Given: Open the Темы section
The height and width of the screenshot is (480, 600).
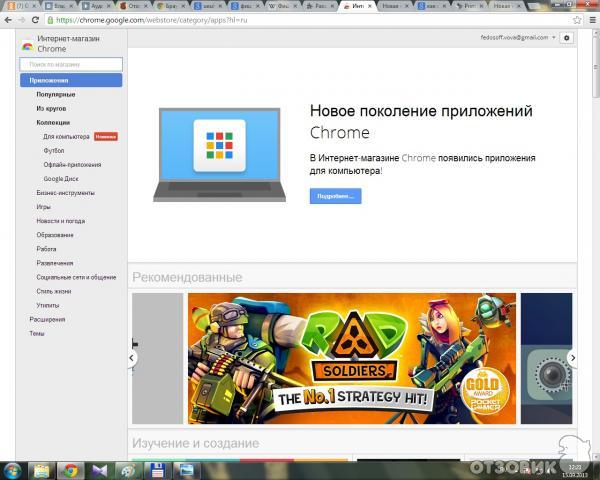Looking at the screenshot, I should pyautogui.click(x=37, y=333).
